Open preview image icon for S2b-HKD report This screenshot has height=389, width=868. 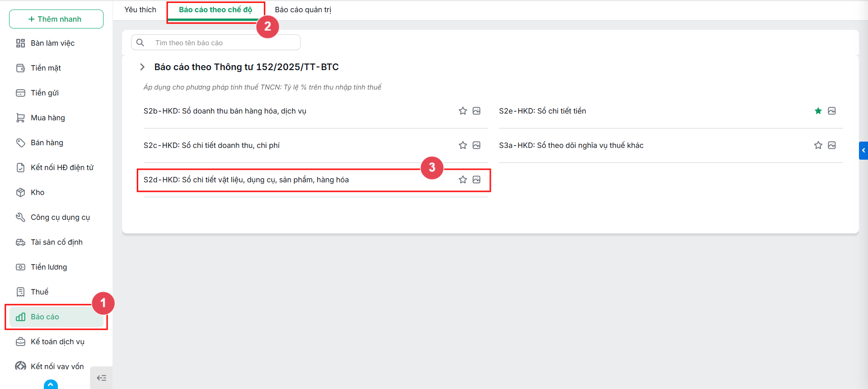click(x=476, y=111)
